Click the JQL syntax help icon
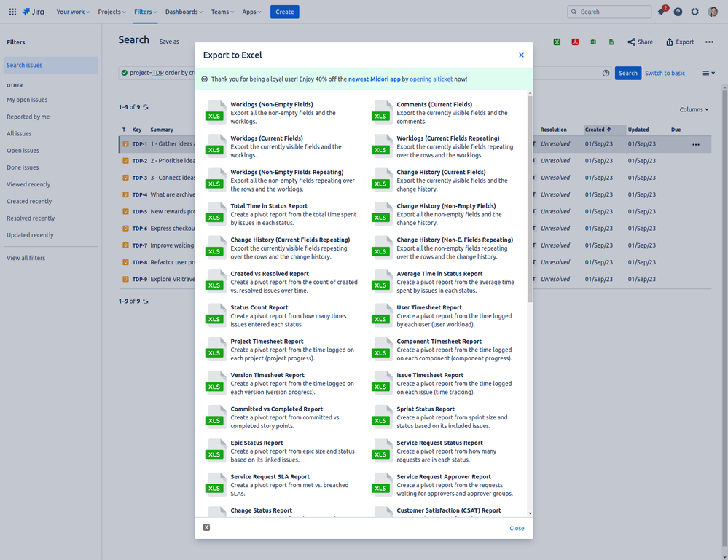Screen dimensions: 728x560 click(x=606, y=73)
